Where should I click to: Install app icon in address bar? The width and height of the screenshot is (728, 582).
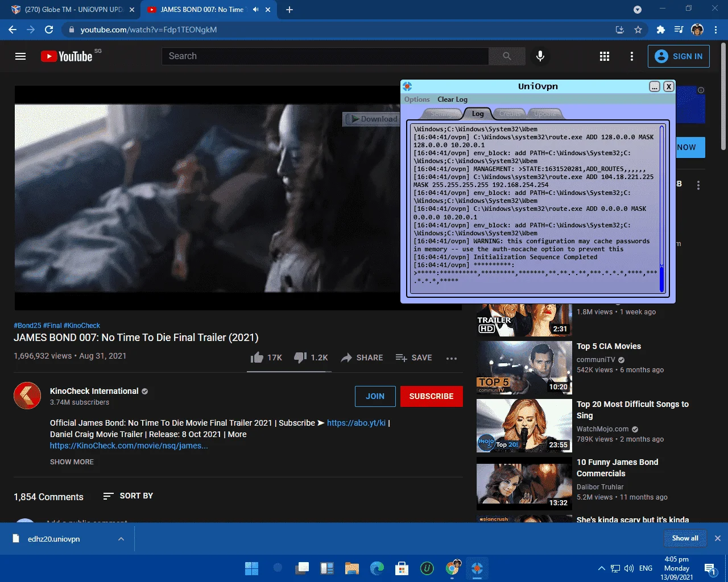tap(620, 30)
